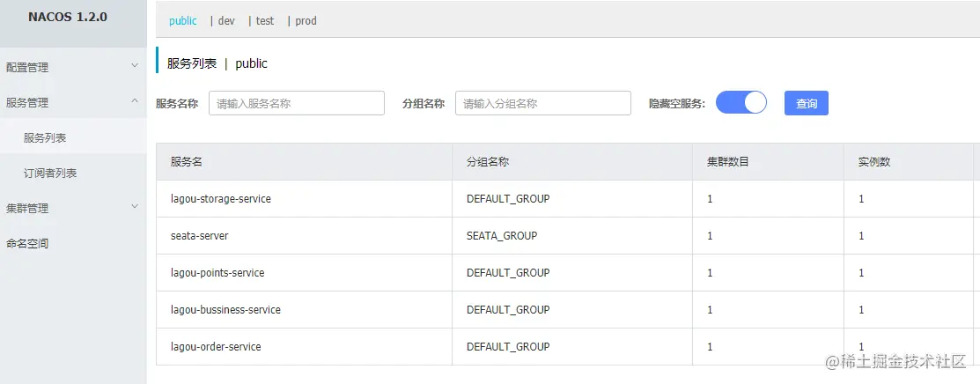Open 服务管理 in the sidebar

pos(27,103)
